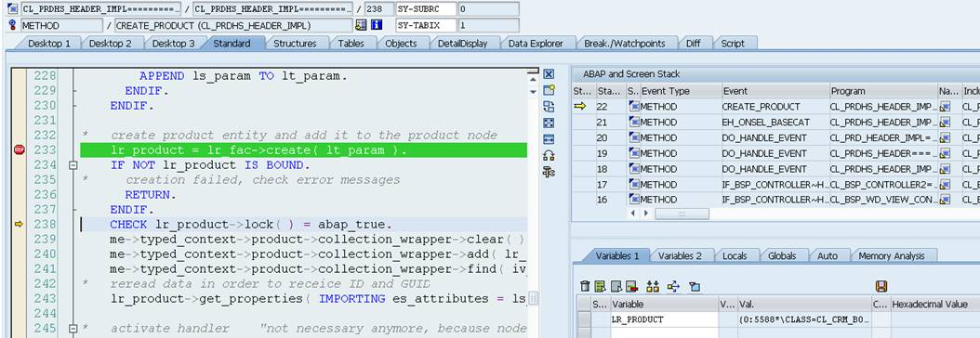Click the maximize tool full-screen icon
The height and width of the screenshot is (338, 980).
tap(549, 123)
